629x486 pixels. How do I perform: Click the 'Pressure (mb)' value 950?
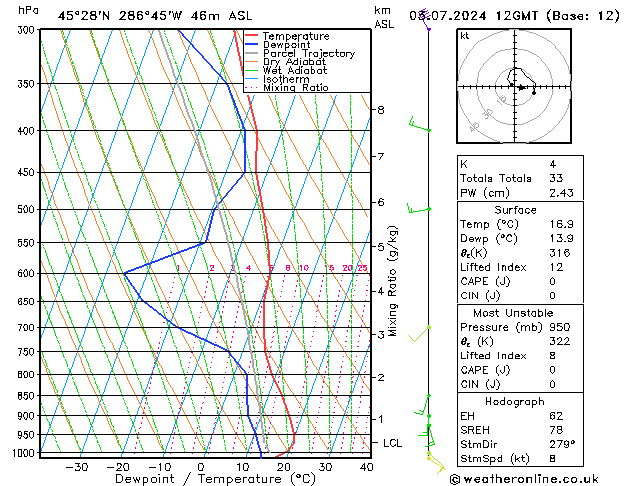click(560, 327)
